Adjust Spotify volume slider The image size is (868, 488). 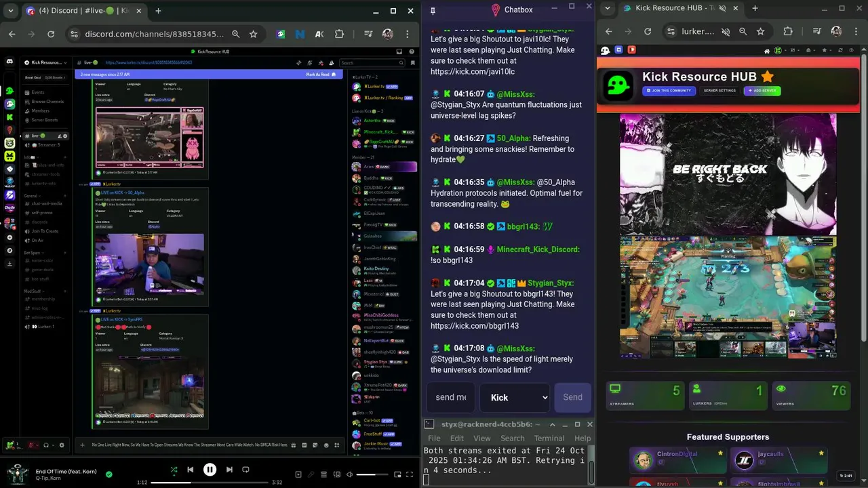click(x=373, y=474)
